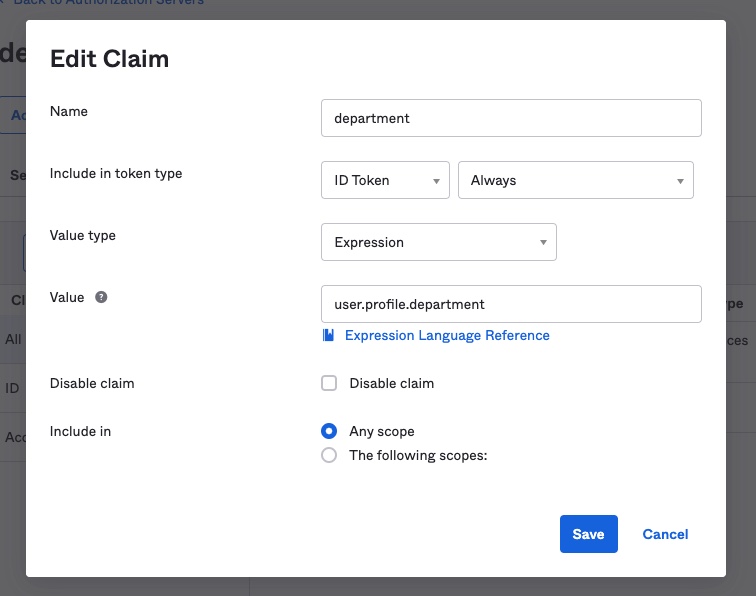Select the ID claim type filter behind dialog

13,387
